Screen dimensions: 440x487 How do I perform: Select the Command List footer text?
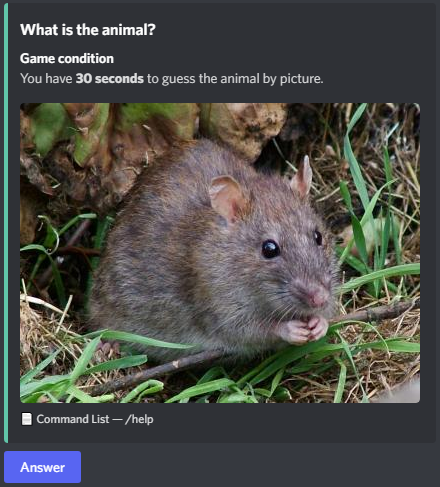[x=73, y=419]
